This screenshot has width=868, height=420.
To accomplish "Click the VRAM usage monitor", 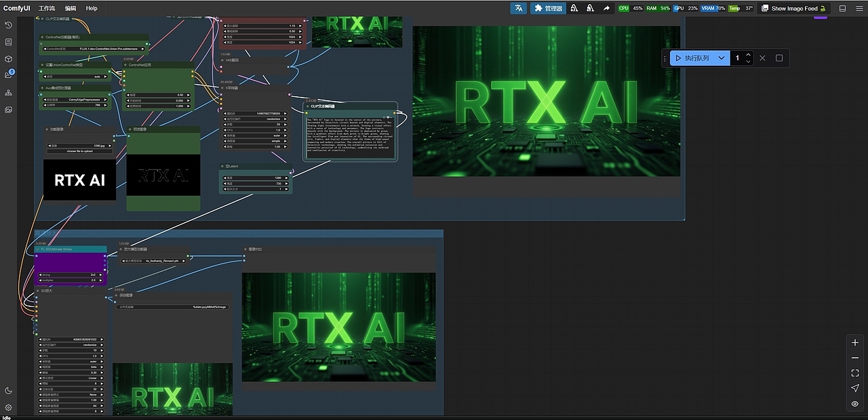I will (x=713, y=8).
